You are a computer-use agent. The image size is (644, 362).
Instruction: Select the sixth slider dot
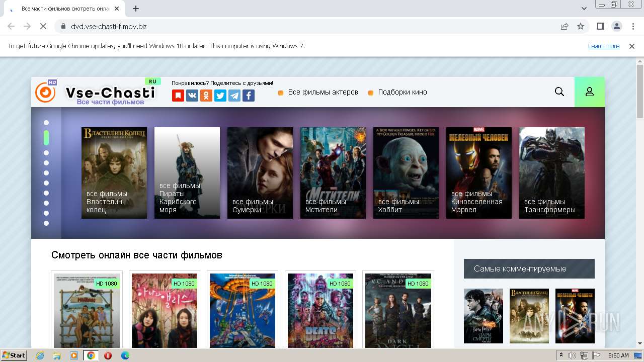(x=46, y=183)
